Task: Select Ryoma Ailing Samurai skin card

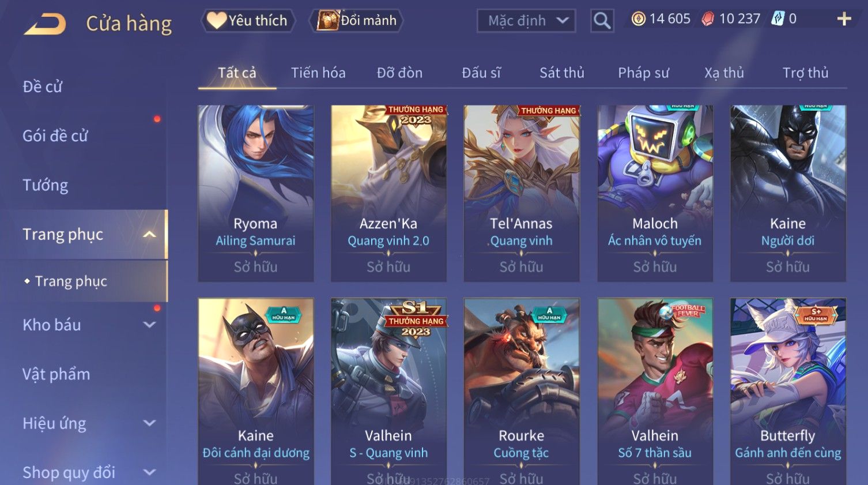Action: [256, 193]
